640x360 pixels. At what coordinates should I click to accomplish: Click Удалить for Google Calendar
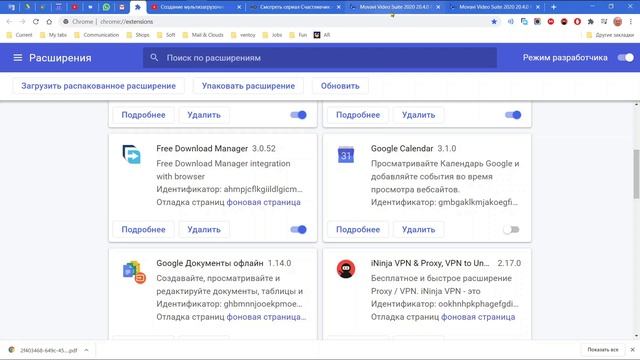click(x=418, y=229)
